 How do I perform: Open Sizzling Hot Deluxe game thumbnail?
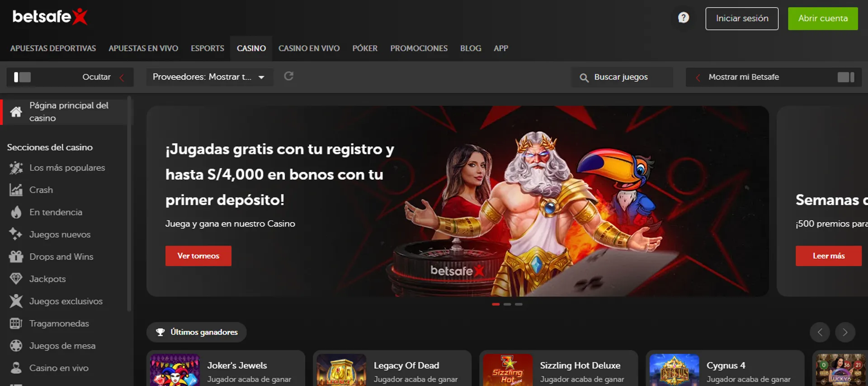tap(508, 370)
